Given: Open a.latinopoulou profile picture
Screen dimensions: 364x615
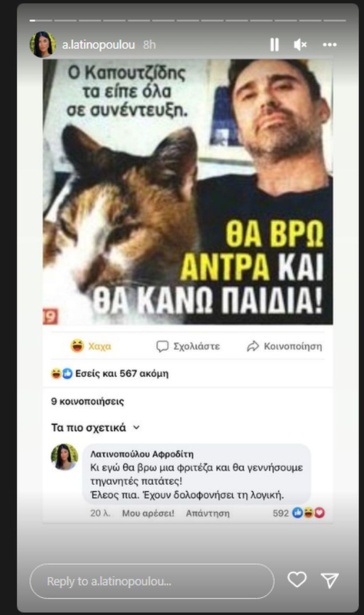Looking at the screenshot, I should click(x=43, y=44).
